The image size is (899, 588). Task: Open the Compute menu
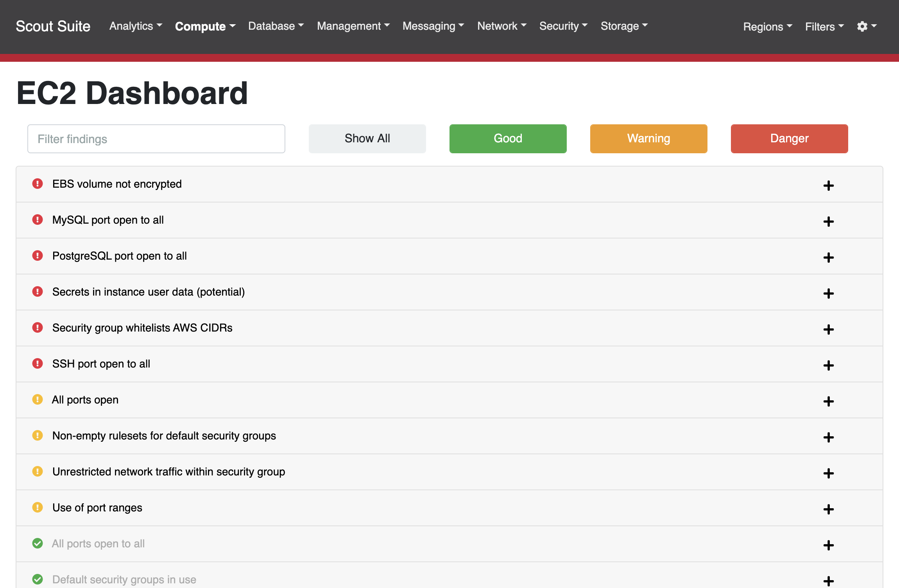205,26
